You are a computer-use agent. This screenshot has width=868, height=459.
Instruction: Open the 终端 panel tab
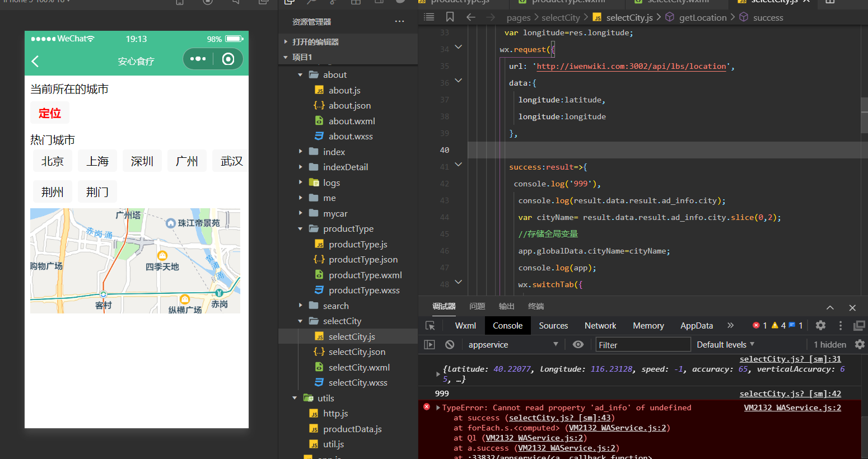tap(536, 306)
